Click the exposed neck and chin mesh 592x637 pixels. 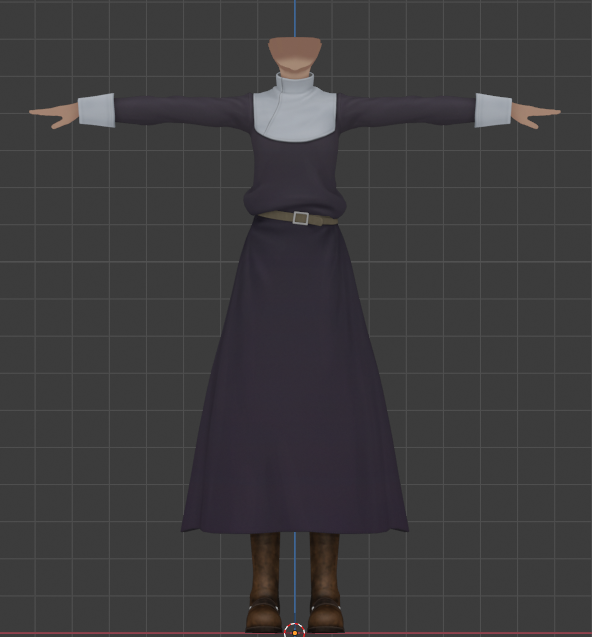point(295,56)
